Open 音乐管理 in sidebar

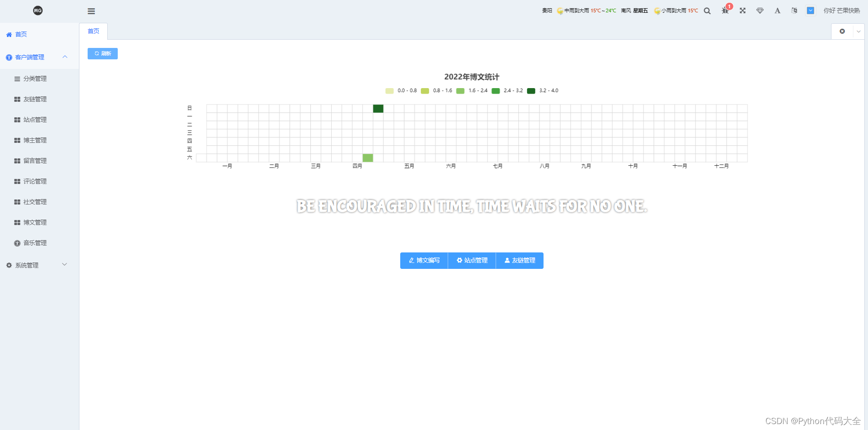pos(39,243)
